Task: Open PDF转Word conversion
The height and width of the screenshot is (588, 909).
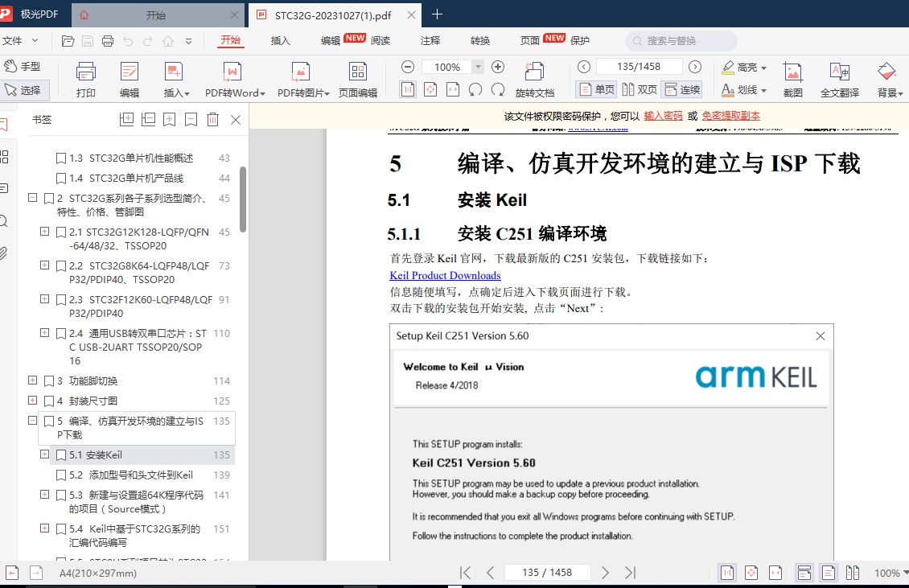Action: click(234, 80)
